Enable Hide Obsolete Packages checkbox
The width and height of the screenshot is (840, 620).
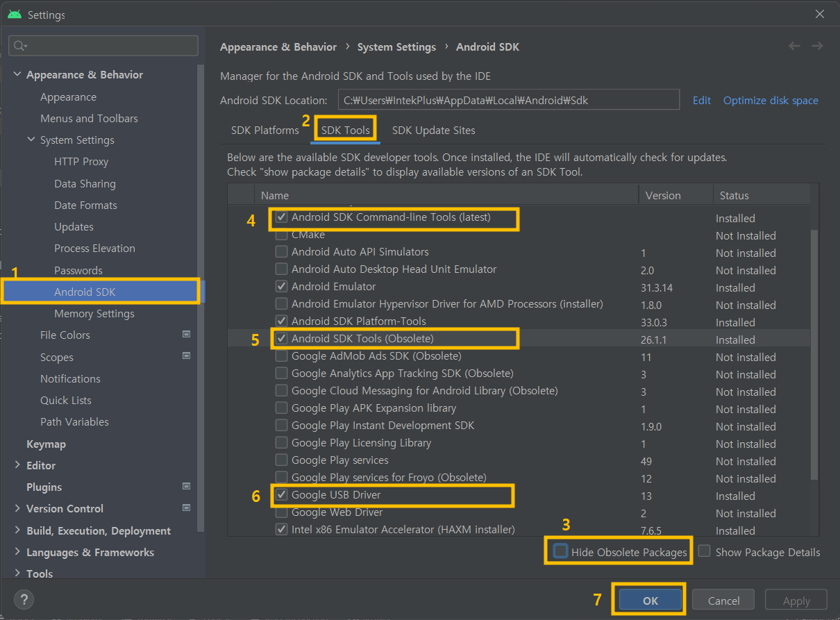coord(560,551)
